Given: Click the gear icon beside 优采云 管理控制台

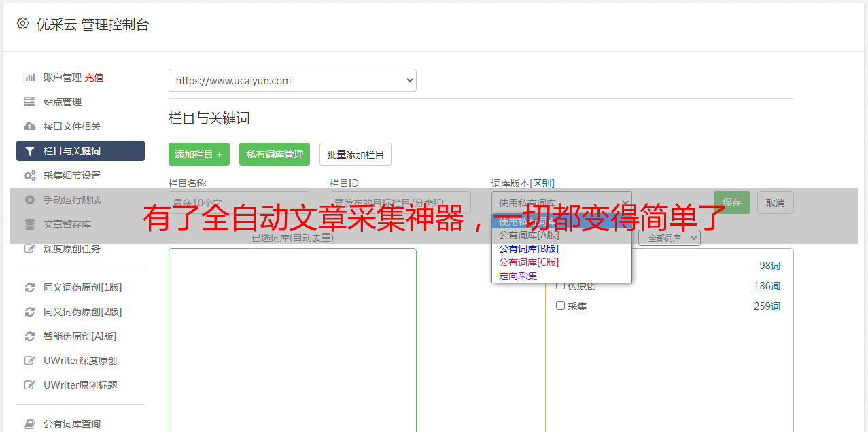Looking at the screenshot, I should [22, 24].
